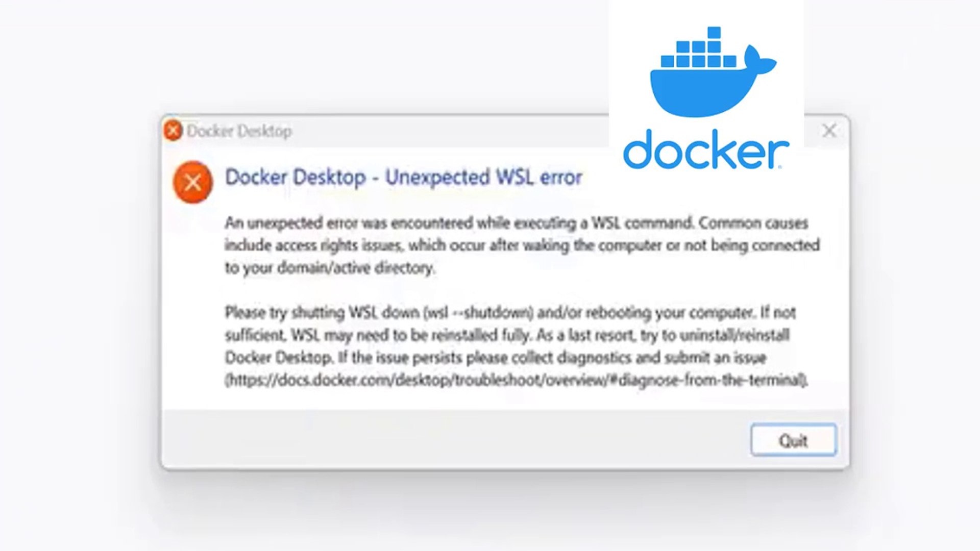The height and width of the screenshot is (551, 980).
Task: Click the large red error icon
Action: 192,182
